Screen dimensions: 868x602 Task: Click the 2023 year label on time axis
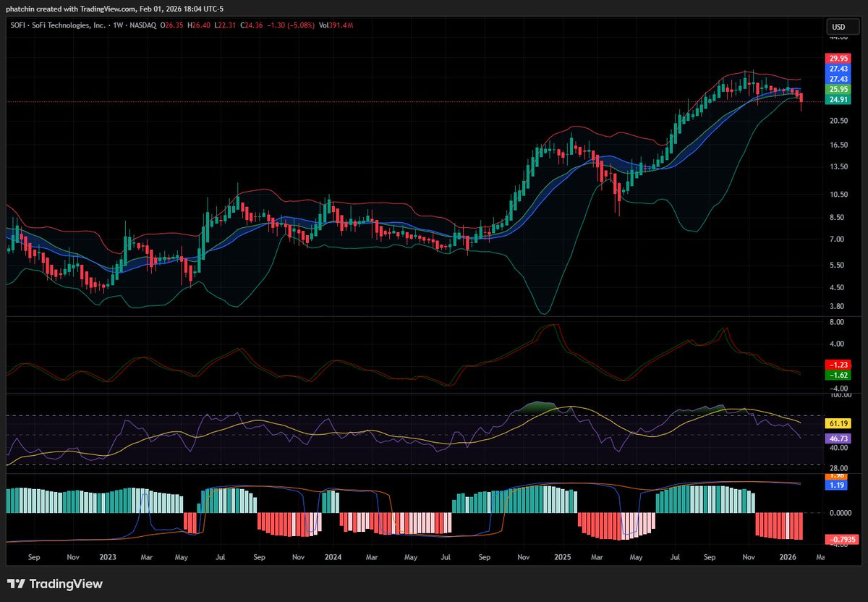[x=108, y=557]
